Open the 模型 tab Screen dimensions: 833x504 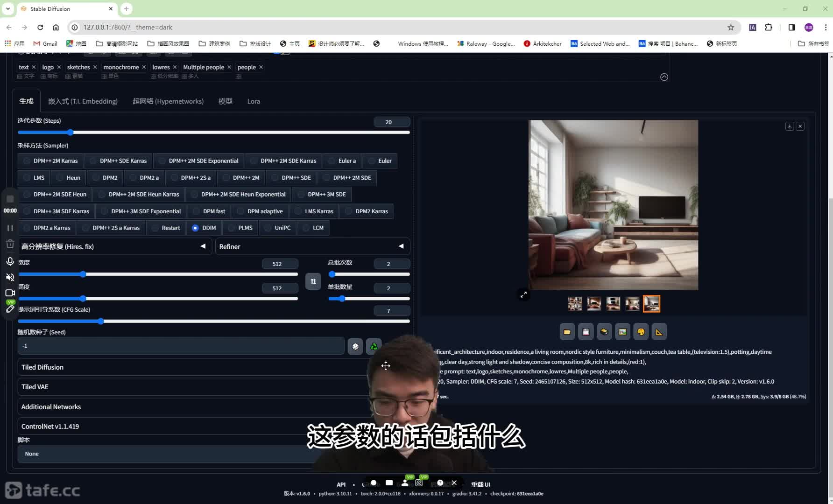coord(225,101)
